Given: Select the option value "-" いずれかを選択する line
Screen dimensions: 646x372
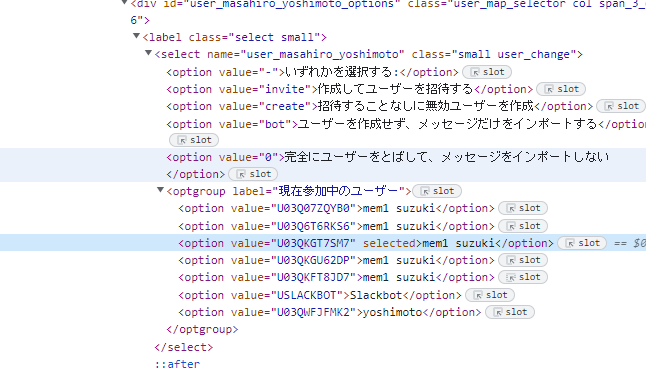Looking at the screenshot, I should [x=312, y=72].
